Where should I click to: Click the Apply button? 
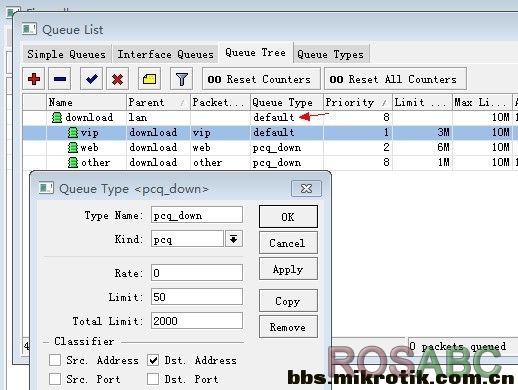288,269
